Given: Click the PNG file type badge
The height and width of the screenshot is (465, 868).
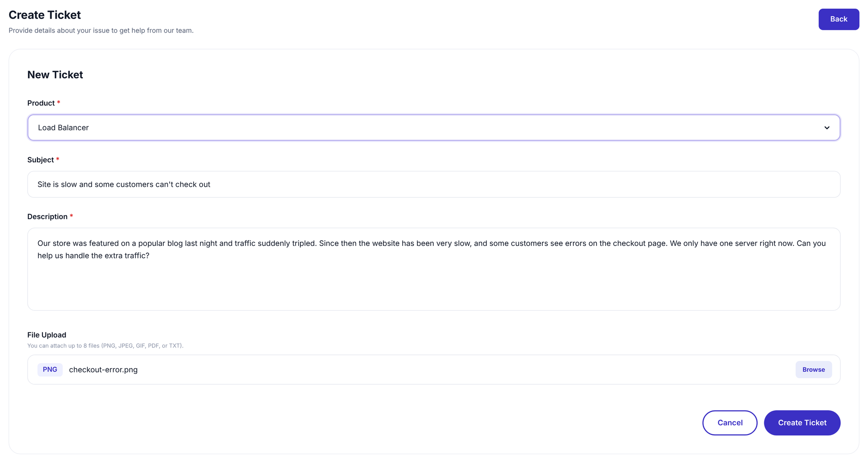Looking at the screenshot, I should 50,370.
